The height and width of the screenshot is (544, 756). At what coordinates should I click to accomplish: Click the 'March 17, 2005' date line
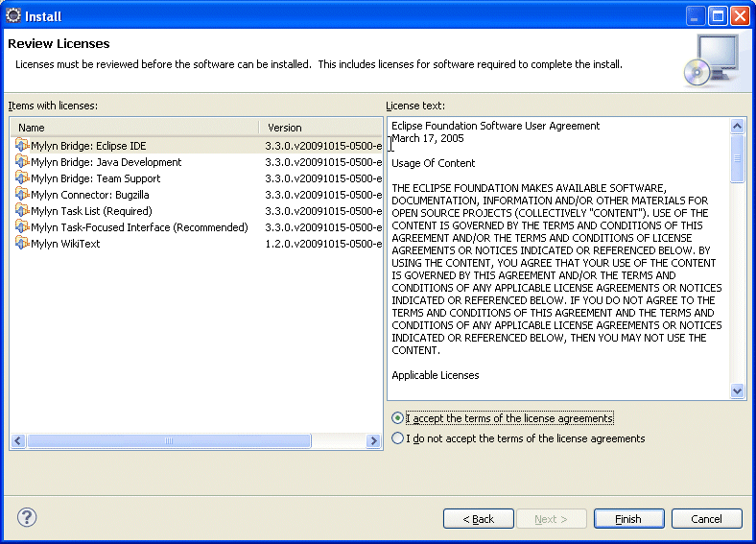[x=428, y=138]
